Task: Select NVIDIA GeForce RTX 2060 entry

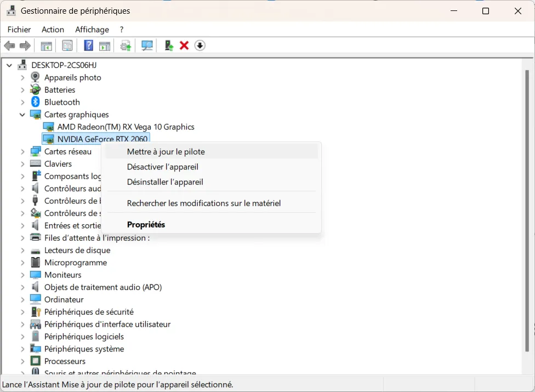Action: click(x=103, y=139)
